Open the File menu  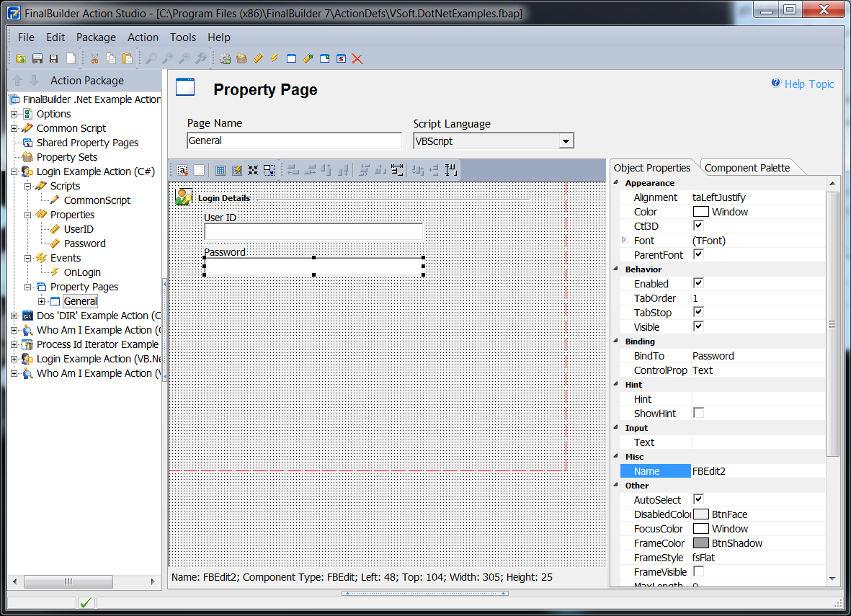point(26,37)
